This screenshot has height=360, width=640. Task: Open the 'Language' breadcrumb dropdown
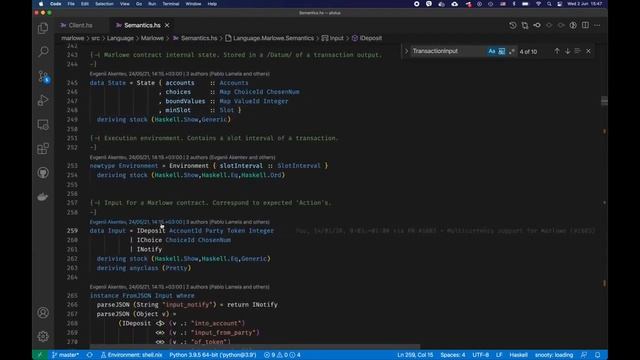coord(120,38)
